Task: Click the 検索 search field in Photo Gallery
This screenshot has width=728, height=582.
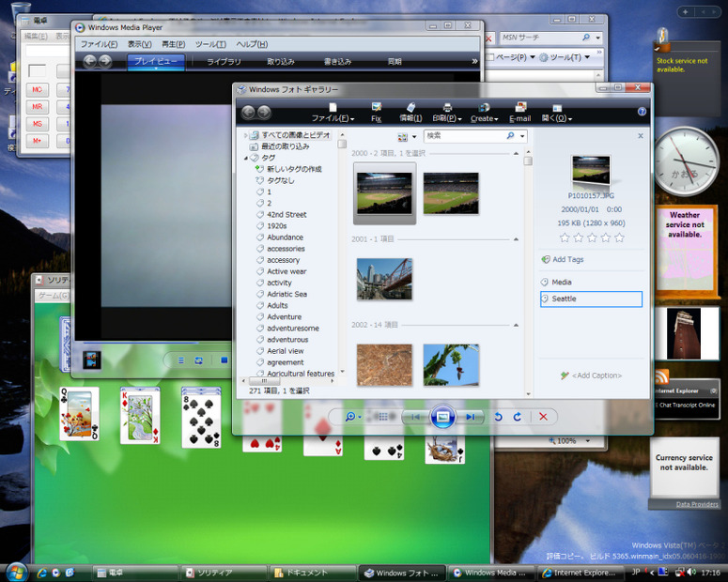Action: point(464,135)
